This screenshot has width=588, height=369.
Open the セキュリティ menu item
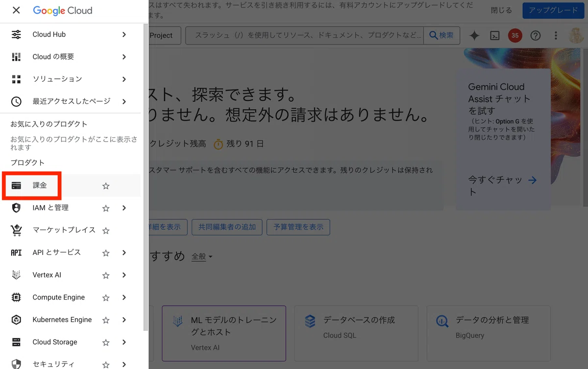tap(71, 363)
